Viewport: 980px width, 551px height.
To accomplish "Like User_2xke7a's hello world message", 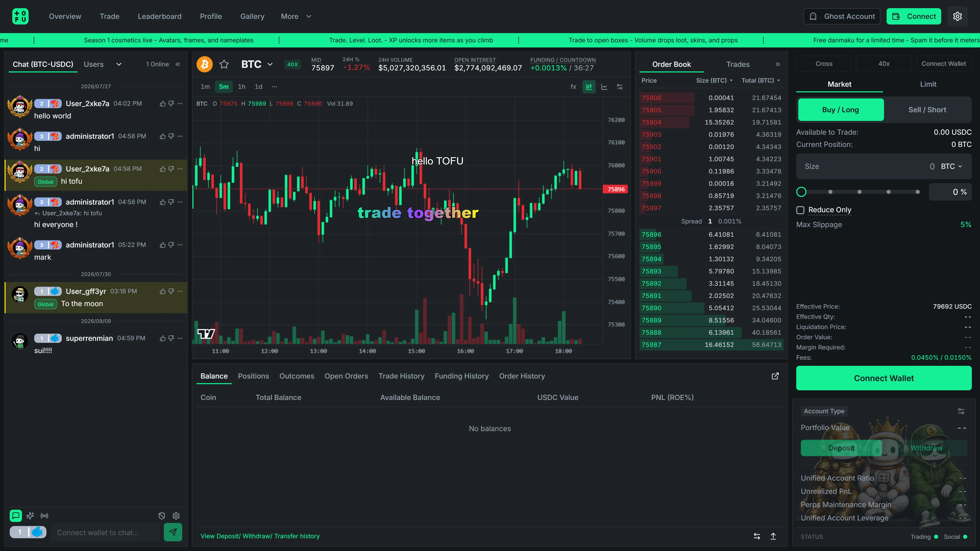I will pos(163,103).
